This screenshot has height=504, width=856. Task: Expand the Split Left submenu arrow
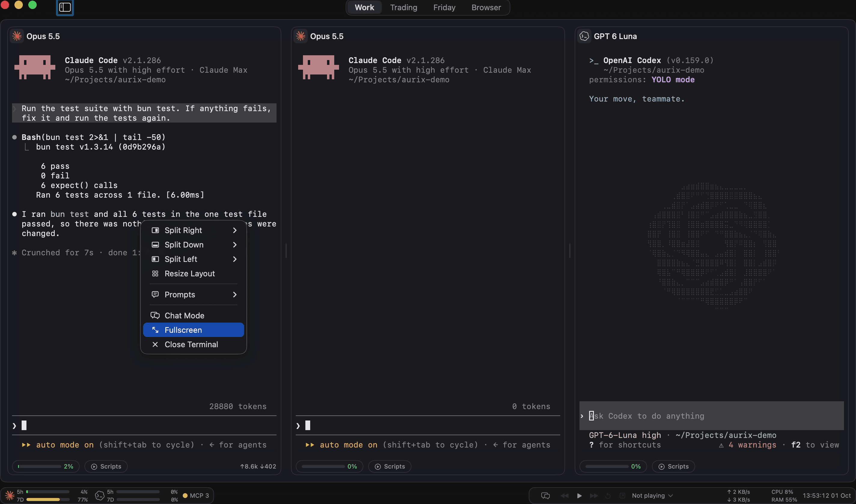click(x=234, y=259)
